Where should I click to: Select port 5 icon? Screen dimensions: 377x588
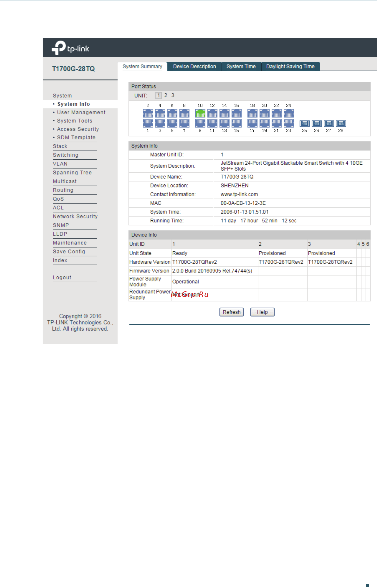pyautogui.click(x=172, y=123)
